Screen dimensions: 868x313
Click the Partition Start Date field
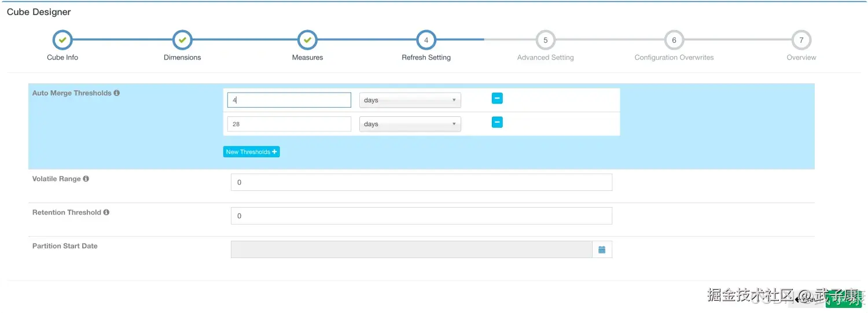(411, 249)
